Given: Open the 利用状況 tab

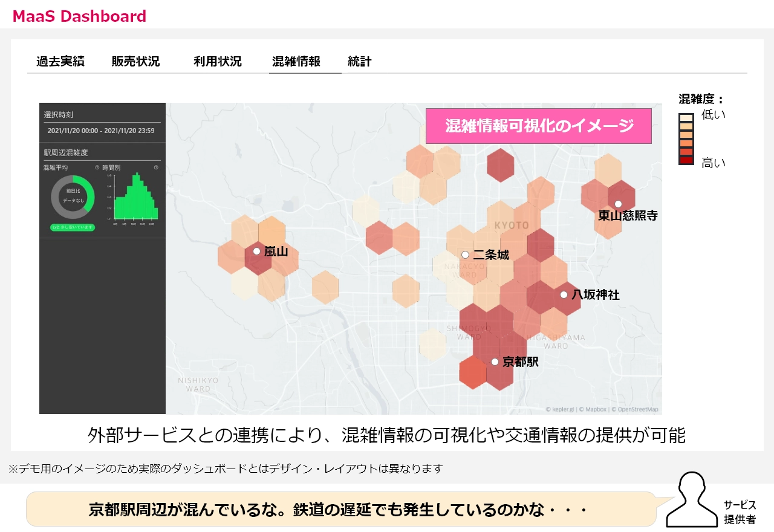Looking at the screenshot, I should pos(218,62).
